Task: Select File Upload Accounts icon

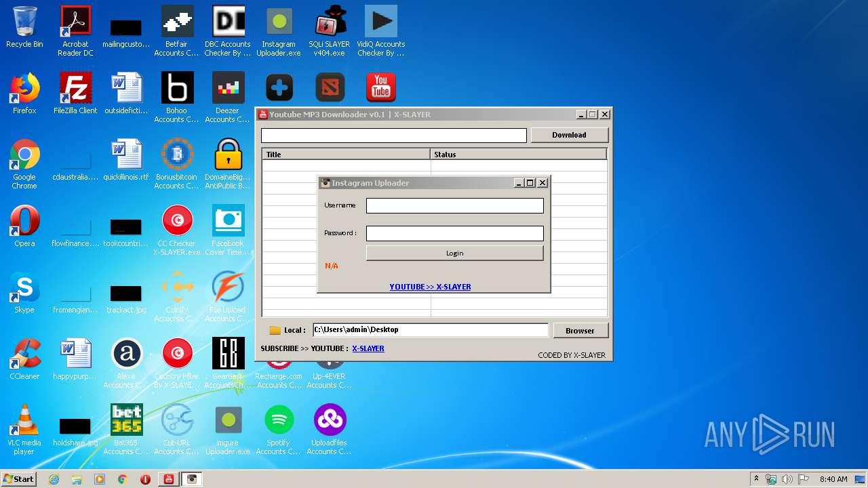Action: [228, 297]
